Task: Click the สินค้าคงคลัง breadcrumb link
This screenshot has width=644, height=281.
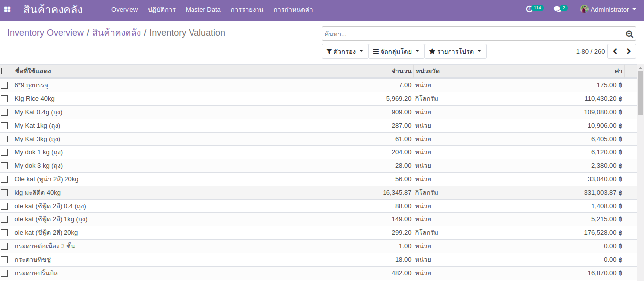Action: (x=117, y=33)
